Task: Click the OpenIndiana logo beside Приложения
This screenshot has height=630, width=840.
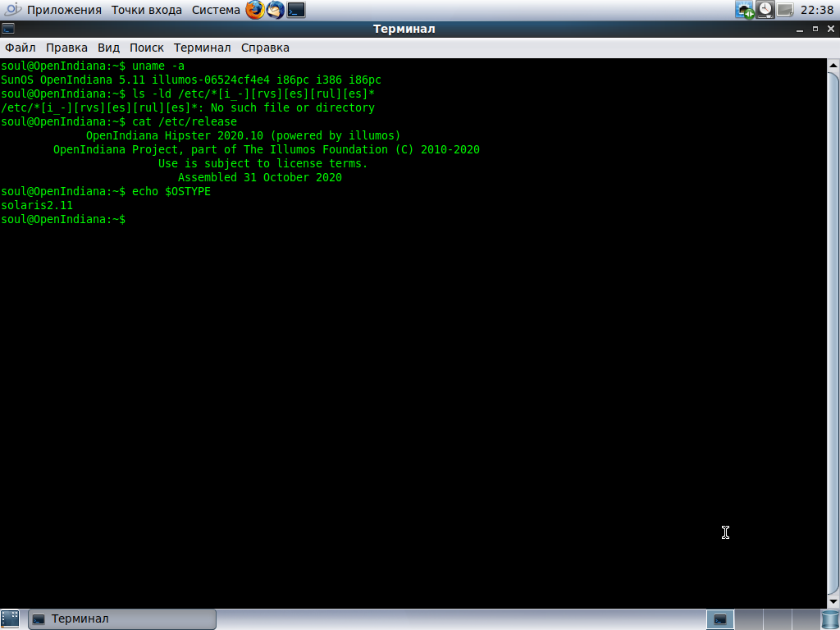Action: click(x=11, y=10)
